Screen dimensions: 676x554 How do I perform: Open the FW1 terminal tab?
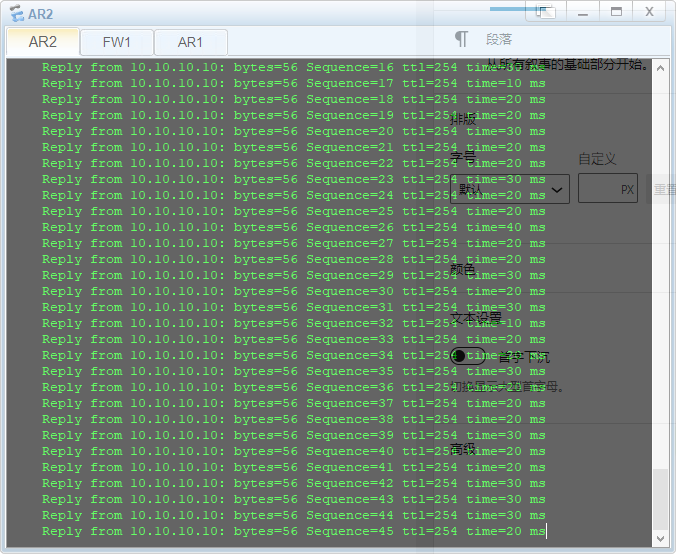coord(117,42)
